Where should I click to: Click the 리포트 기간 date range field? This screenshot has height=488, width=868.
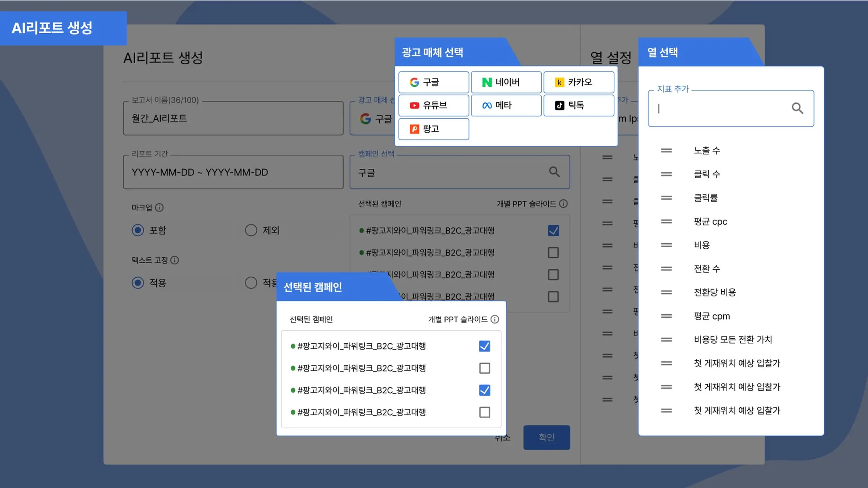pos(233,172)
